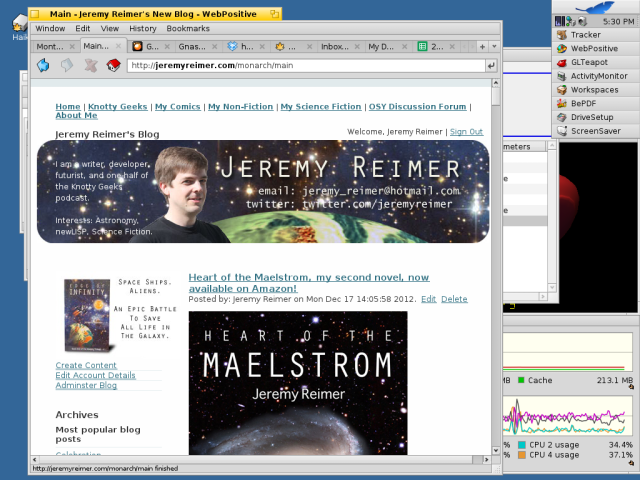640x480 pixels.
Task: Click the ProcessController tray icon in Deskbar
Action: point(560,21)
